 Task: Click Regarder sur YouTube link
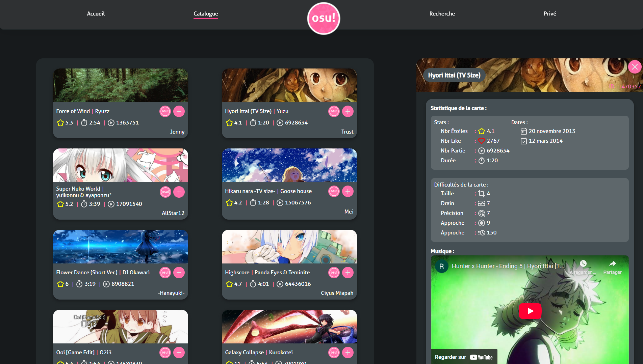point(464,357)
